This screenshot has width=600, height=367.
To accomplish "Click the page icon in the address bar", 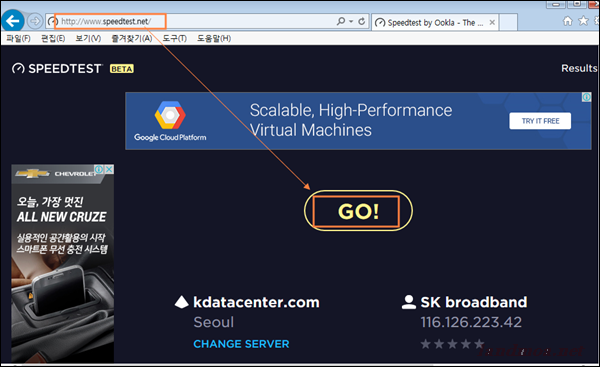I will click(x=52, y=21).
